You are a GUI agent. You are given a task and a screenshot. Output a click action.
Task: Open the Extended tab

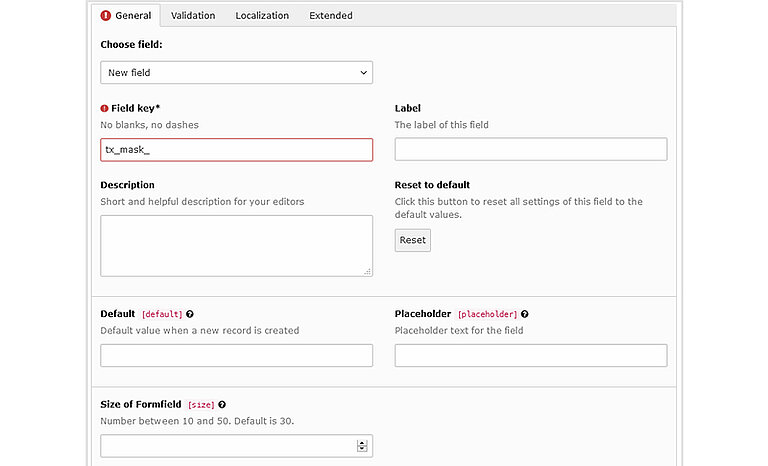click(x=330, y=15)
